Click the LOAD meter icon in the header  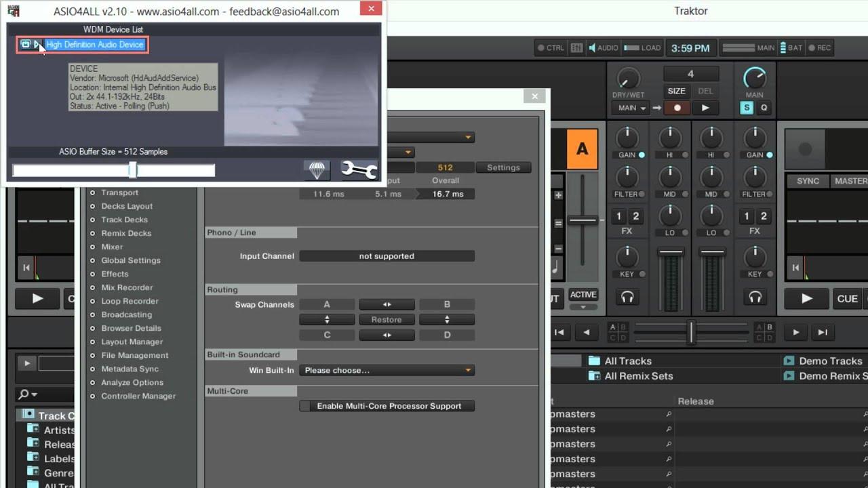(631, 47)
